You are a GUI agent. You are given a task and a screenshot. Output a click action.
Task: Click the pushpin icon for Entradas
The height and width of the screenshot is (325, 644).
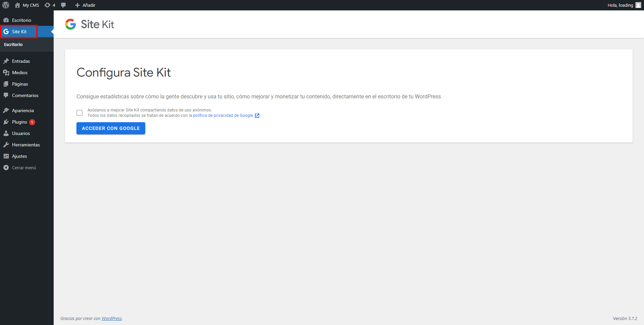(6, 61)
